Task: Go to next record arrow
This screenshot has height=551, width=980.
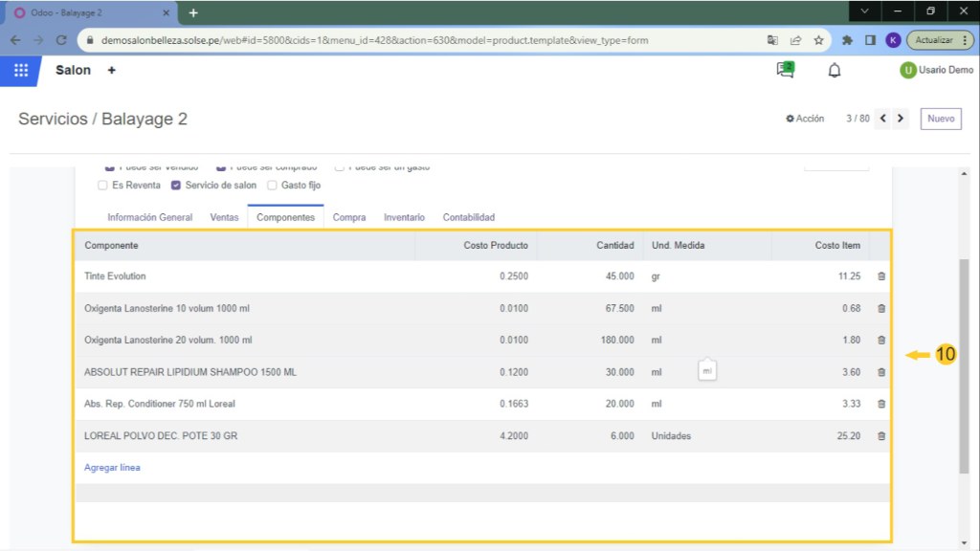Action: 900,119
